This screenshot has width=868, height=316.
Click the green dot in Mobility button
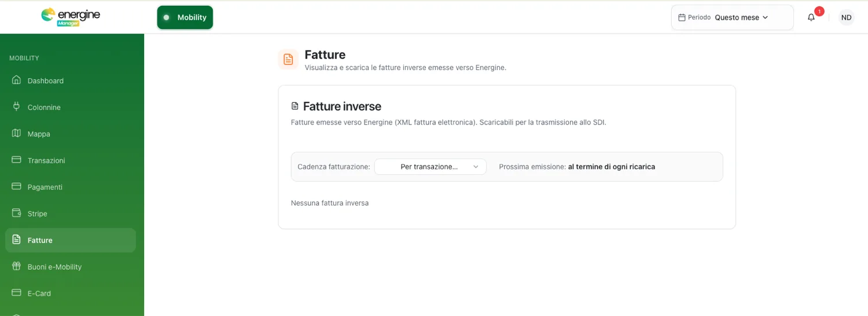(166, 17)
